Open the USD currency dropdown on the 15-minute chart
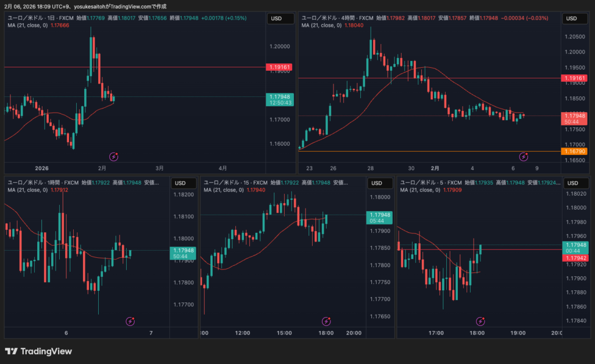This screenshot has width=595, height=364. coord(377,183)
